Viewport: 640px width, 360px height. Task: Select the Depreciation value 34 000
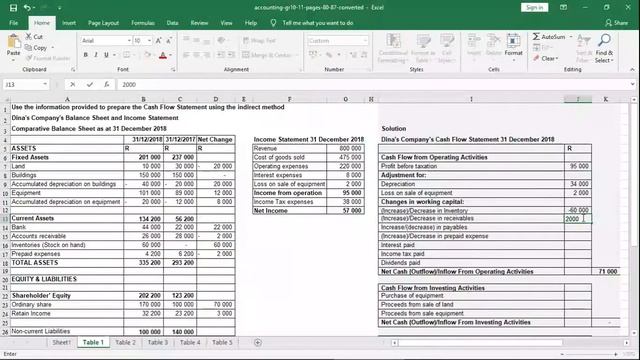[578, 184]
